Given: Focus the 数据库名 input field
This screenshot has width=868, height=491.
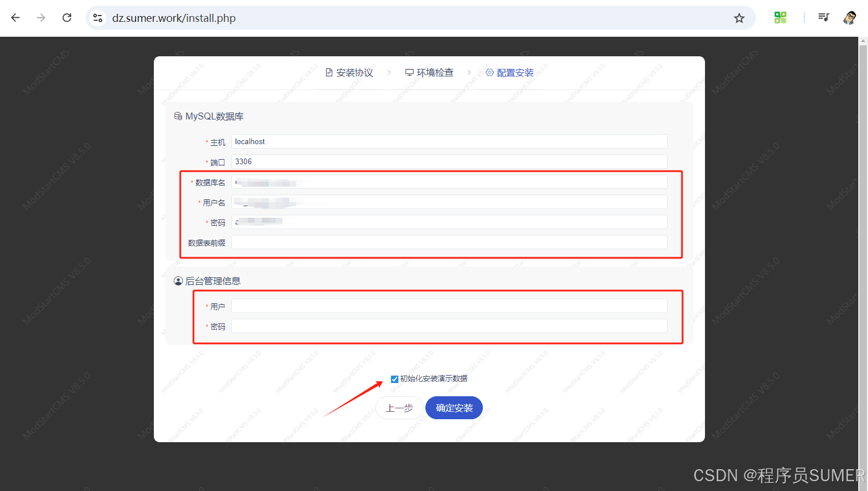Looking at the screenshot, I should [x=449, y=182].
